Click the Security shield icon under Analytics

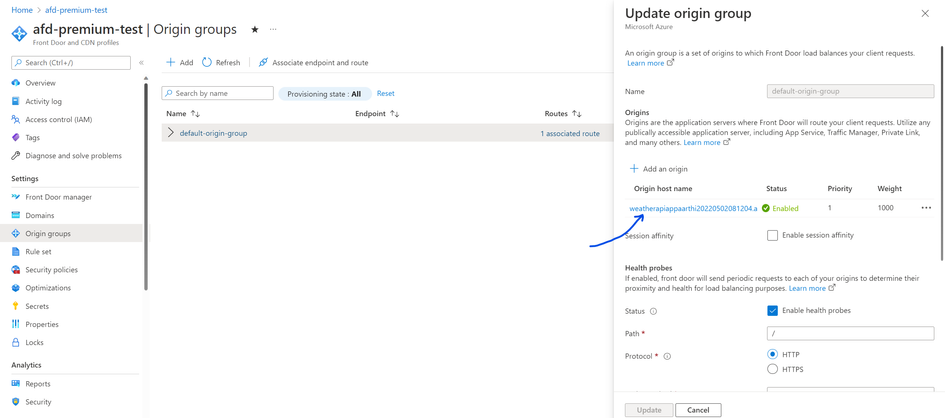click(16, 402)
